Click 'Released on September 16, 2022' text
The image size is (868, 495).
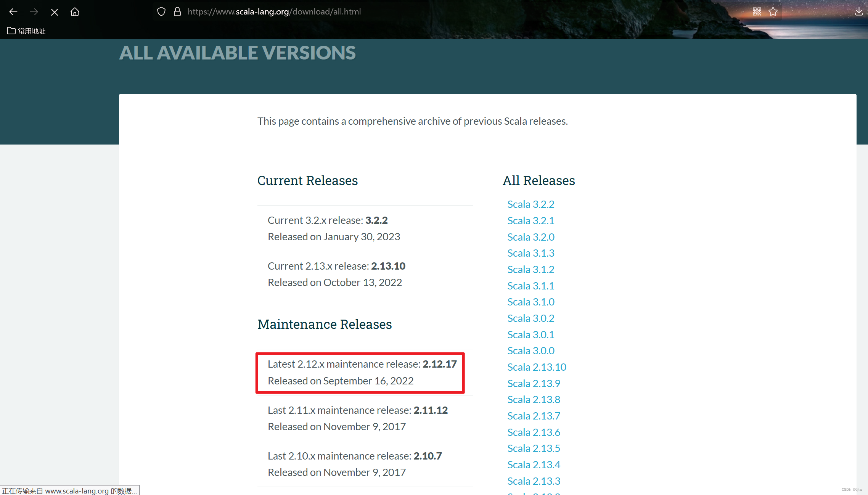point(340,381)
